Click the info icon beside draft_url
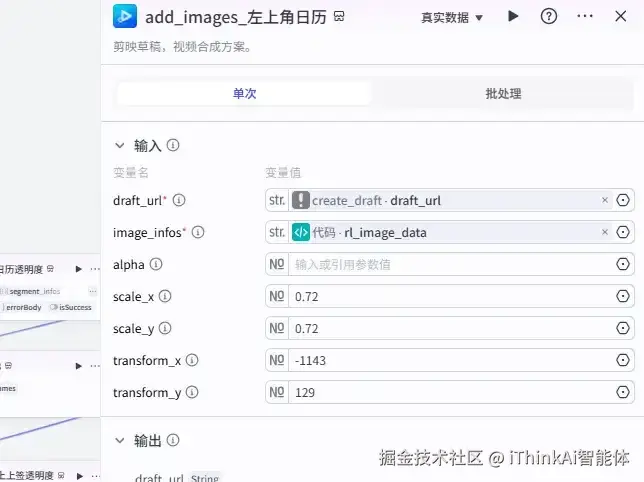644x482 pixels. tap(179, 200)
